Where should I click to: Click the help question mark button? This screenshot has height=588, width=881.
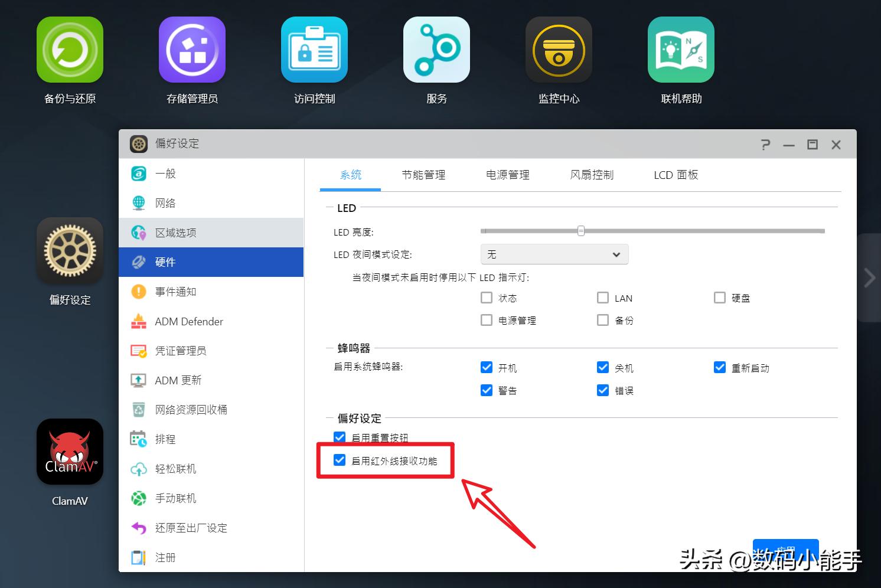coord(765,143)
